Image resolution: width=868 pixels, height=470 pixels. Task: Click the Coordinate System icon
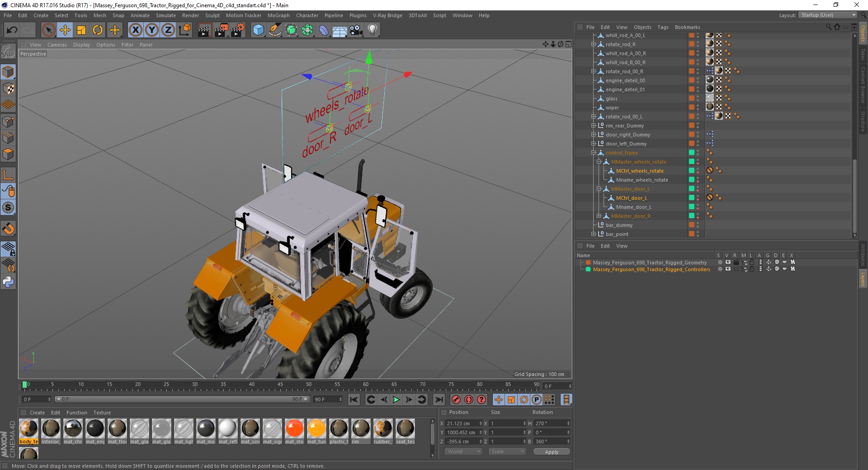tap(184, 30)
